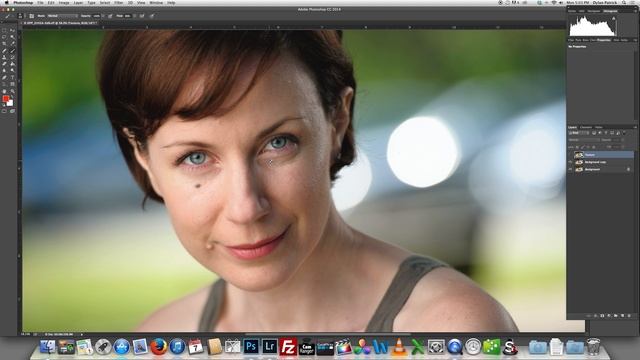Select the Zoom tool

pyautogui.click(x=12, y=91)
